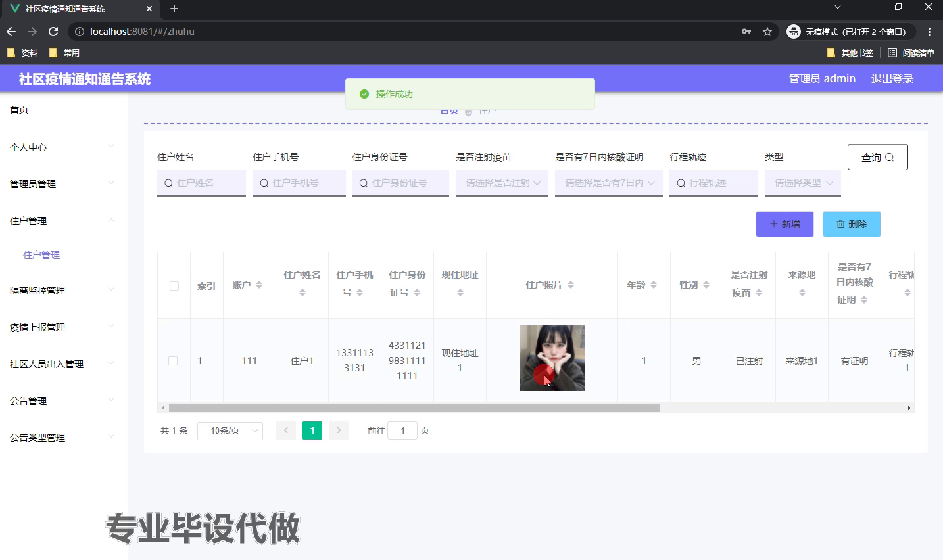Sort by 账户 column sort icon
Viewport: 943px width, 560px height.
pos(259,285)
